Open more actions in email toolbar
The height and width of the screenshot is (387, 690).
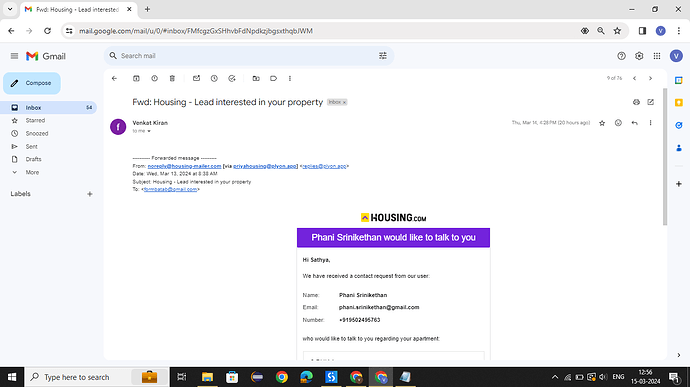pyautogui.click(x=290, y=78)
